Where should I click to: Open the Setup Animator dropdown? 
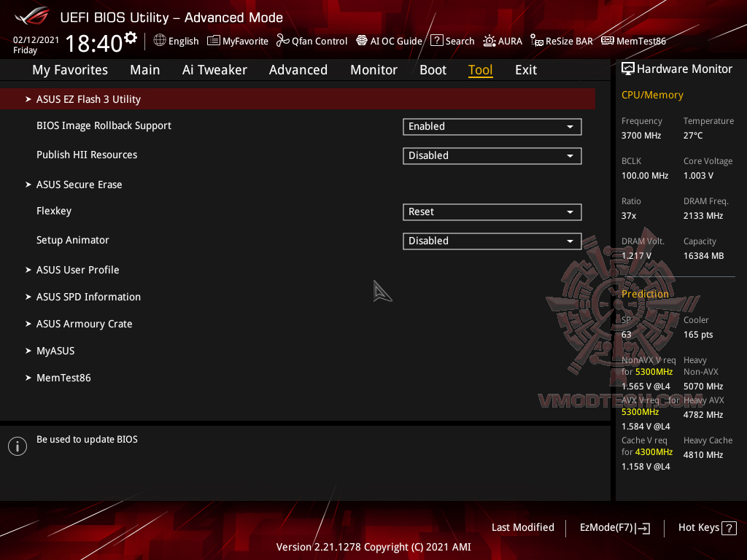[492, 241]
